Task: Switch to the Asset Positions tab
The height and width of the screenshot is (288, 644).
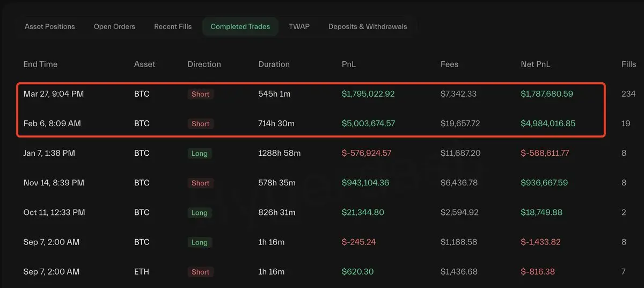Action: 50,26
